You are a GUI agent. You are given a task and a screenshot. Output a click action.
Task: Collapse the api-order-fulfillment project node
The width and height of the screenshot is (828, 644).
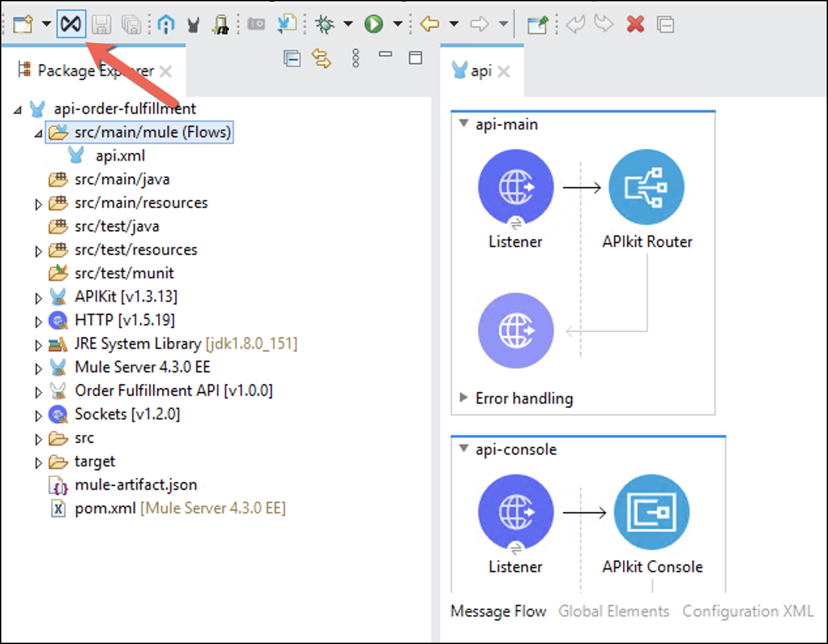(x=18, y=110)
